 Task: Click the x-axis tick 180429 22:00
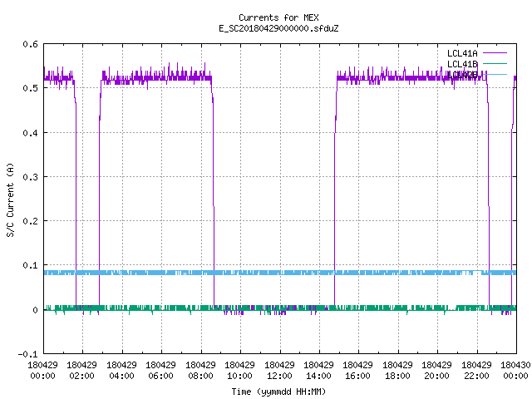(x=476, y=371)
